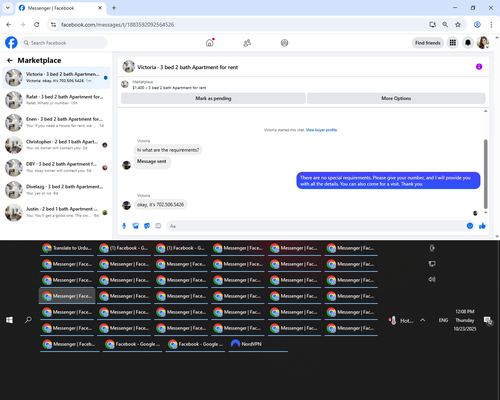The height and width of the screenshot is (400, 500).
Task: Go back in Chrome browser
Action: (x=9, y=24)
